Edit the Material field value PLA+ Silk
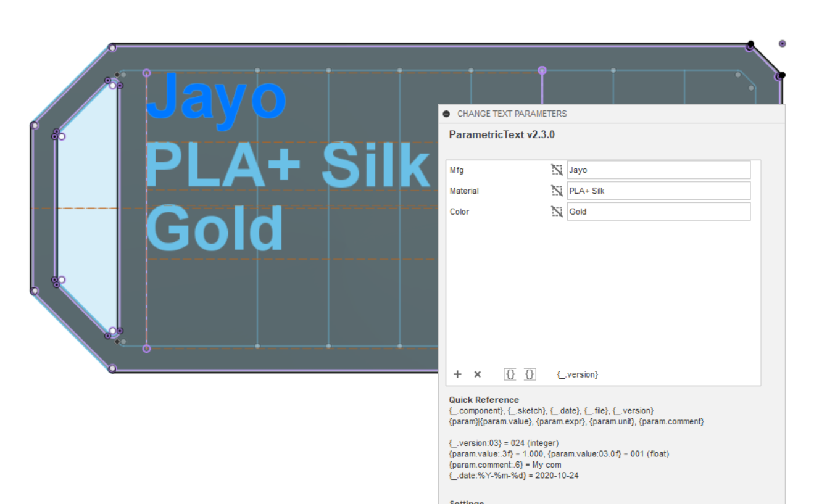The width and height of the screenshot is (835, 504). click(x=658, y=191)
